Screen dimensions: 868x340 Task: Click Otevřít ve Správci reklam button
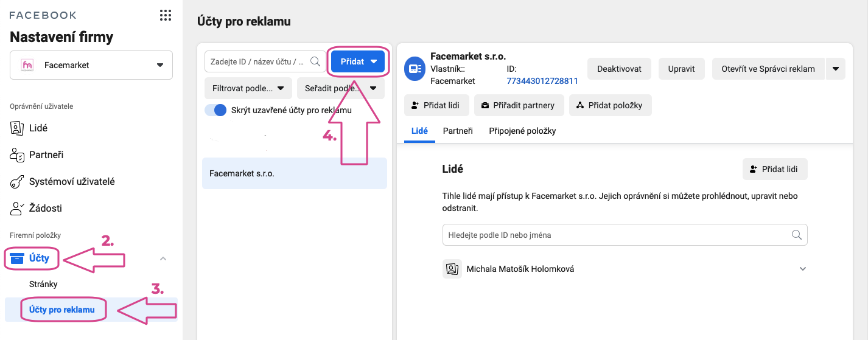pyautogui.click(x=768, y=69)
